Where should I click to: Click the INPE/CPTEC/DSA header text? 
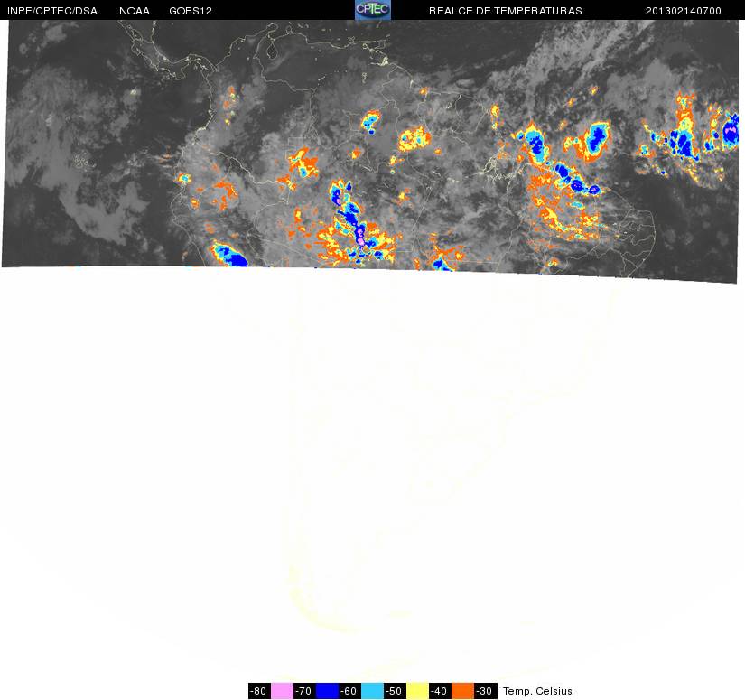(52, 11)
